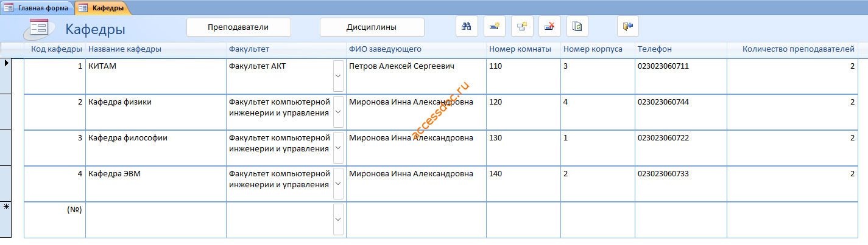Expand Факультет dropdown for Кафедра ЭВМ row
The width and height of the screenshot is (868, 245).
pos(338,184)
